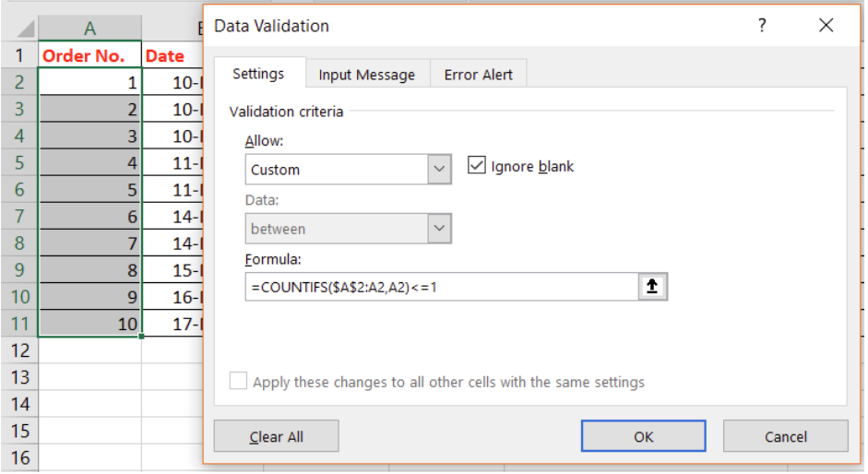The height and width of the screenshot is (474, 868).
Task: Close the Data Validation dialog
Action: point(826,26)
